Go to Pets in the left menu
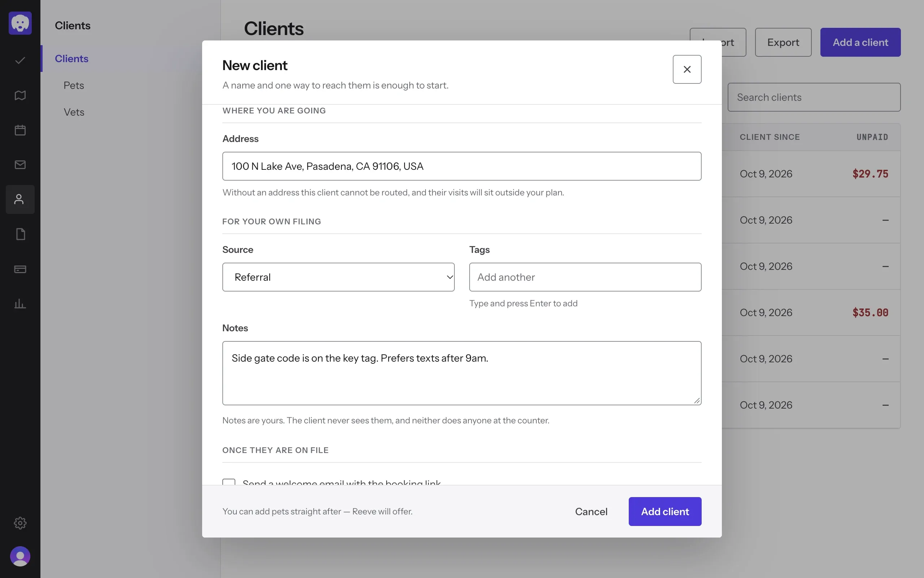Screen dimensions: 924x578 (x=74, y=85)
